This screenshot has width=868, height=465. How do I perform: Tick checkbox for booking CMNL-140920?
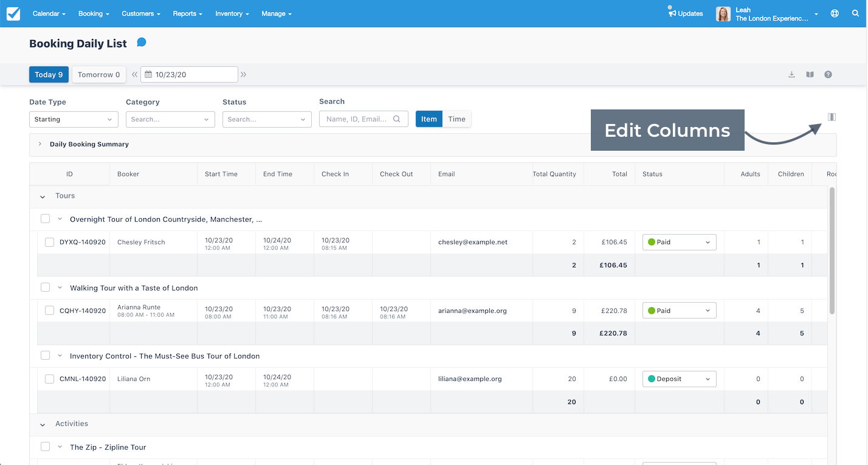[x=50, y=379]
